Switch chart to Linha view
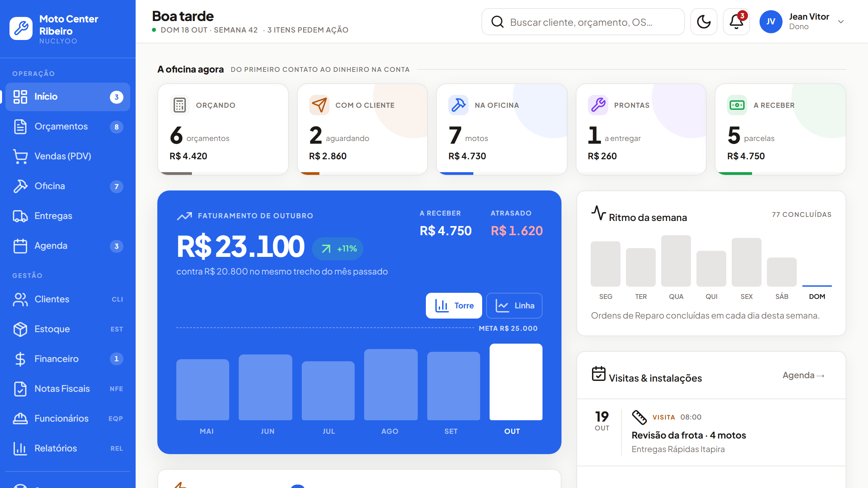 pyautogui.click(x=514, y=306)
